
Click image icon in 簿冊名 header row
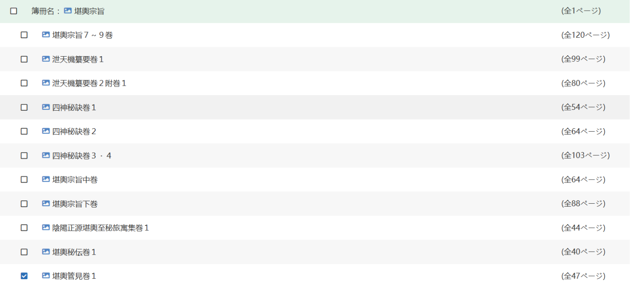[68, 11]
